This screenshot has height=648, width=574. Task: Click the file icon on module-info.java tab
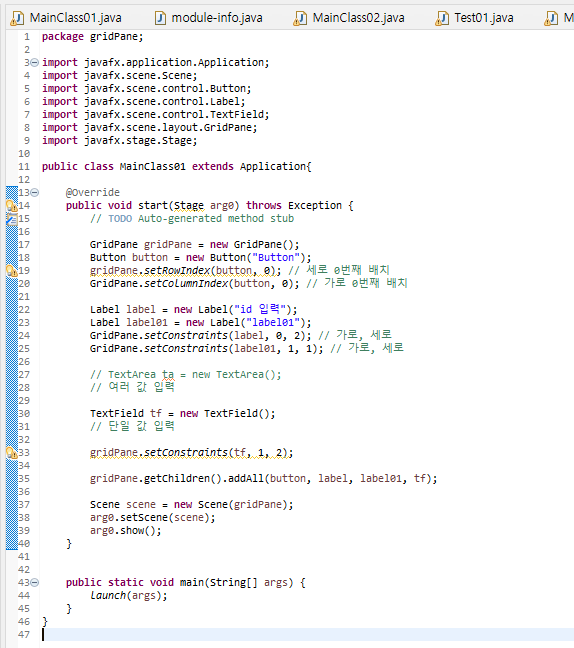[x=160, y=18]
